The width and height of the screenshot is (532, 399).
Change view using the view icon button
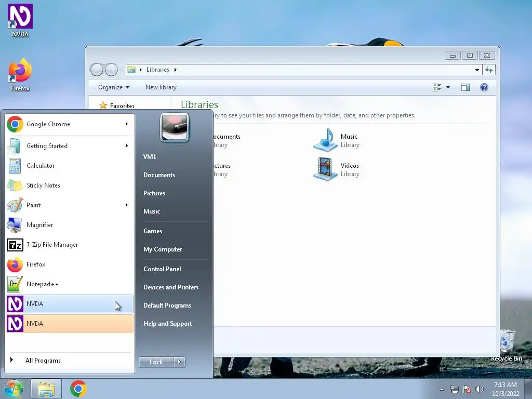point(437,87)
